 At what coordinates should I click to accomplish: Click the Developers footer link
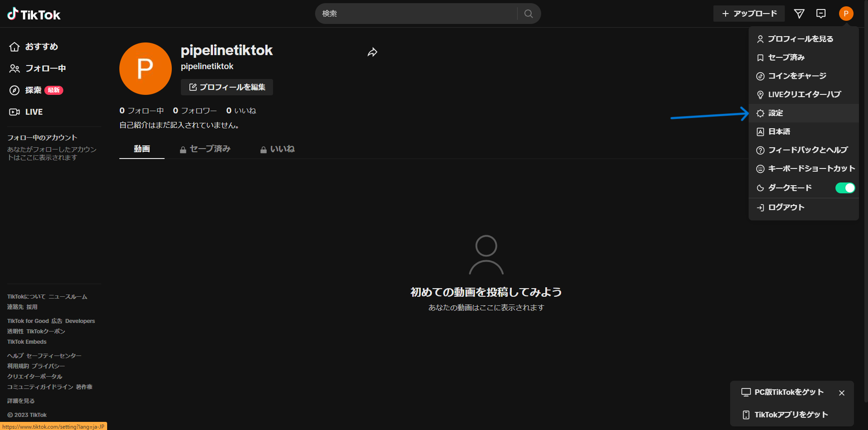tap(80, 321)
